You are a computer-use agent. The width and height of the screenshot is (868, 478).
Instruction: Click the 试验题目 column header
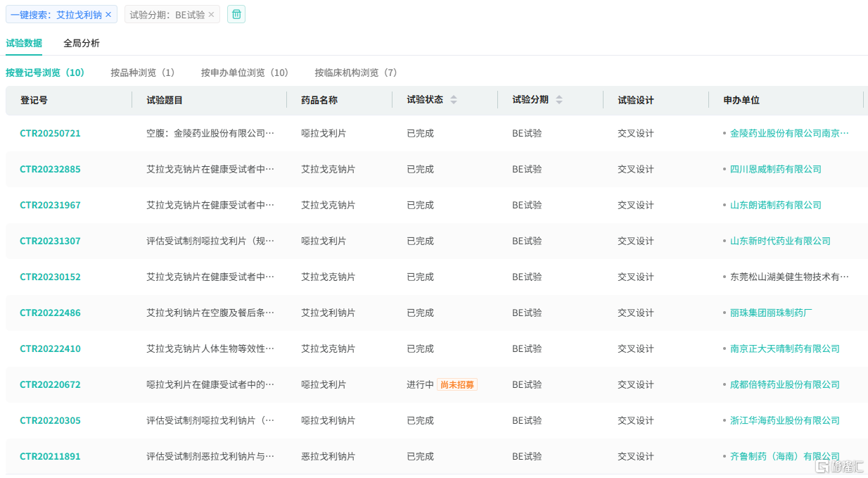165,100
